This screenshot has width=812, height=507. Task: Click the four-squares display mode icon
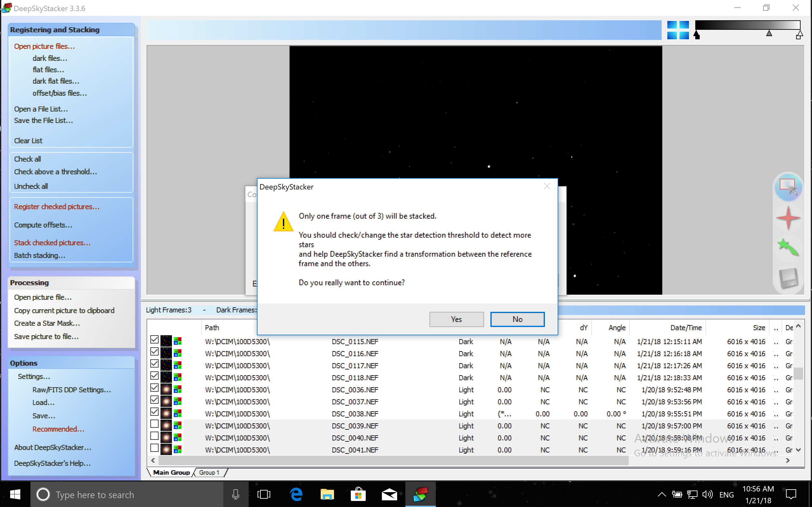coord(678,30)
